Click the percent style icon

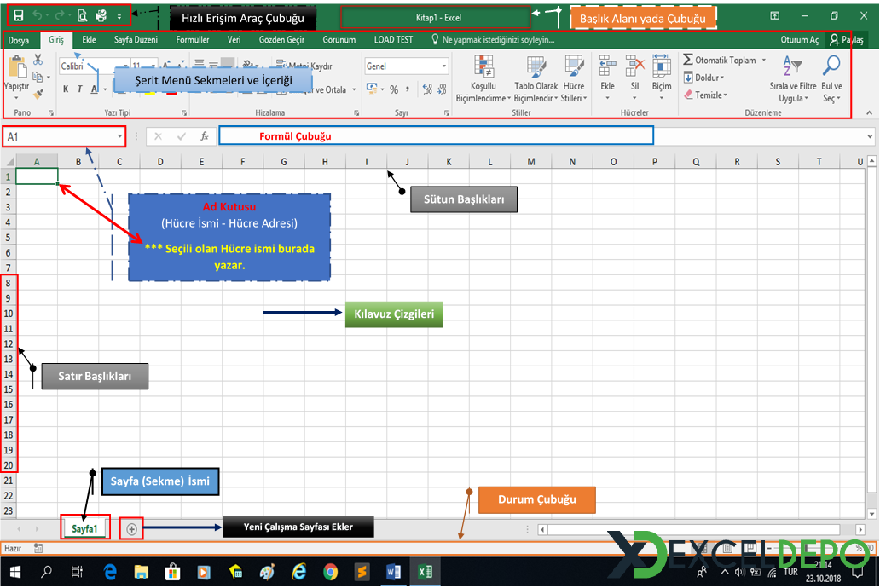pyautogui.click(x=394, y=89)
